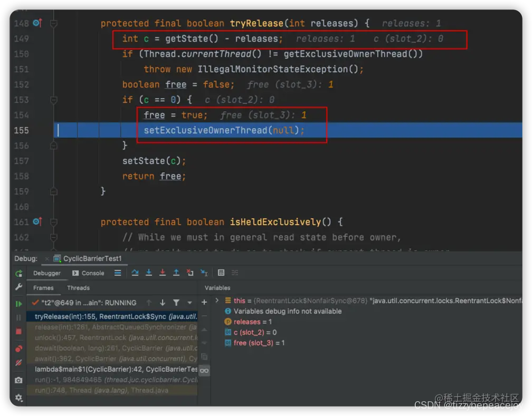Show execution point icon in debugger toolbar

pos(118,273)
